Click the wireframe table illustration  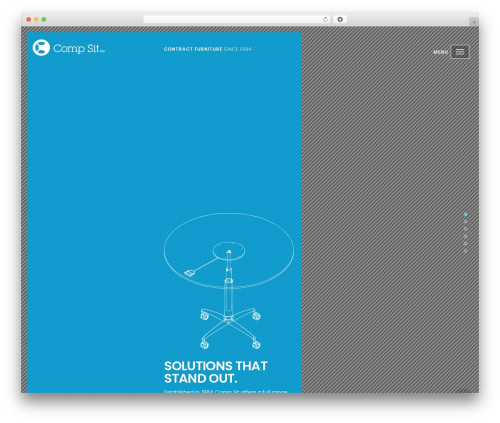(x=229, y=281)
